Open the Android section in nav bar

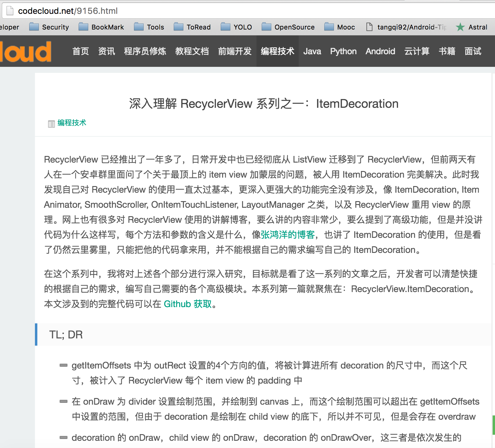(380, 51)
